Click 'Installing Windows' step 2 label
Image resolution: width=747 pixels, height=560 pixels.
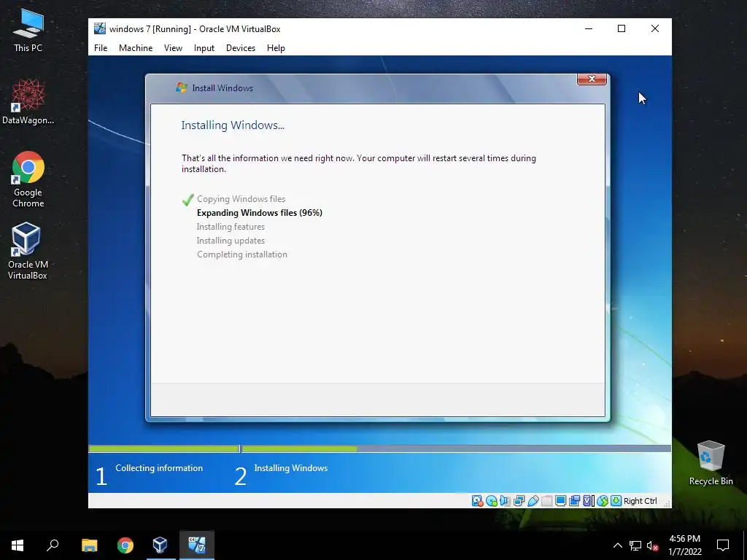[x=290, y=468]
